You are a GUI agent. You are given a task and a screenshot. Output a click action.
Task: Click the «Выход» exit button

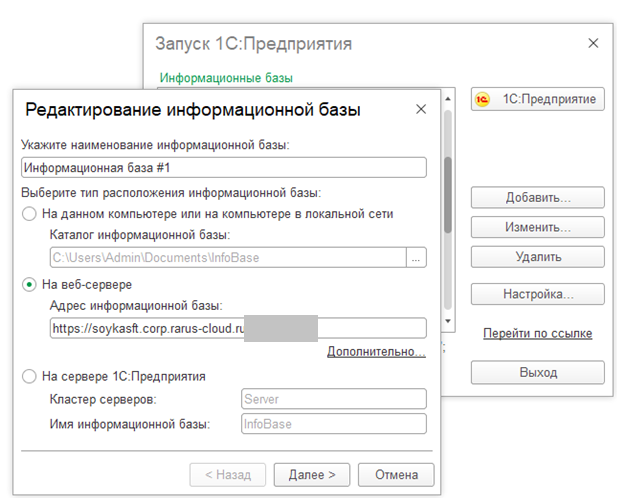pyautogui.click(x=537, y=372)
